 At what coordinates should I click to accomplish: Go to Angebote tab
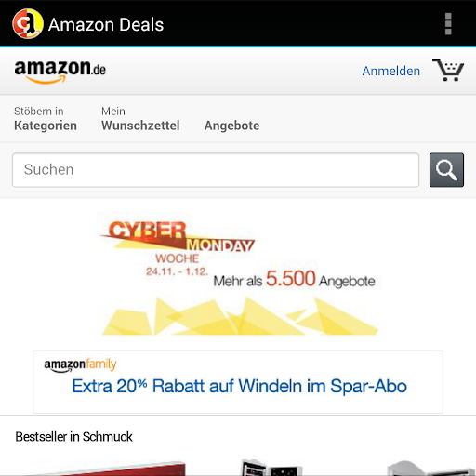tap(231, 126)
